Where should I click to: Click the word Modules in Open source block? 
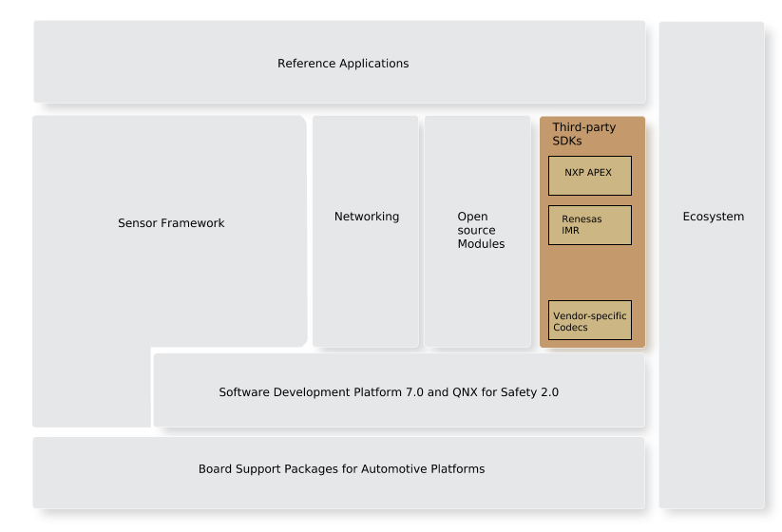pos(481,244)
